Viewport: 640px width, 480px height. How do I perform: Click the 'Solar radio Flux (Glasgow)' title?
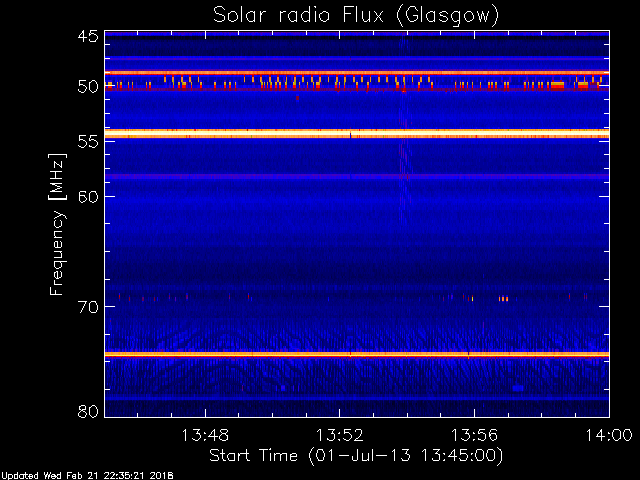tap(356, 16)
